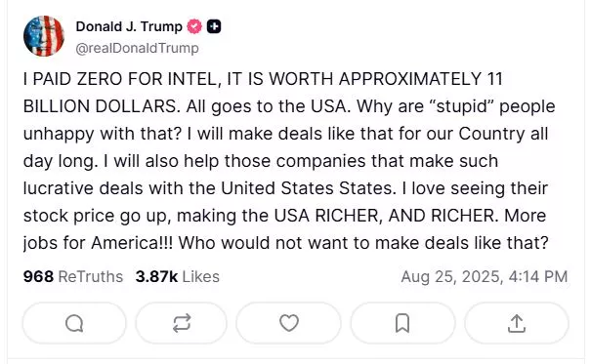Click the post text starting "I PAID ZERO"

click(x=289, y=161)
